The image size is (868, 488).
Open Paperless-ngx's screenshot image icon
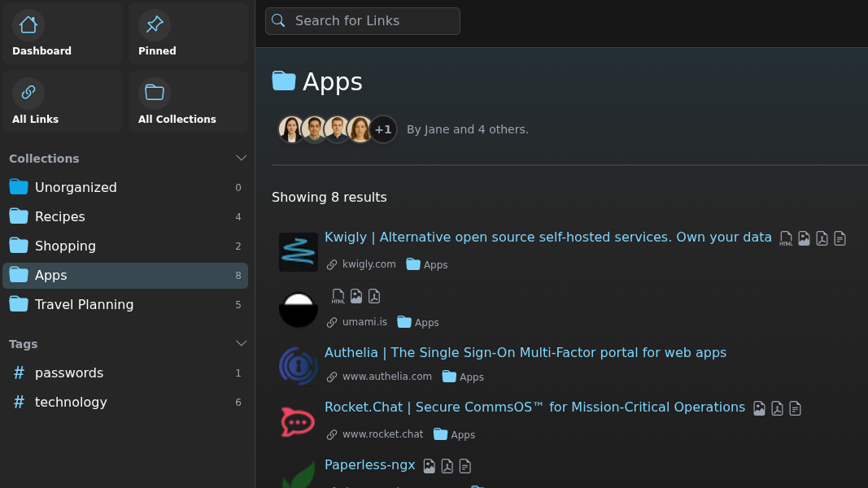click(429, 466)
